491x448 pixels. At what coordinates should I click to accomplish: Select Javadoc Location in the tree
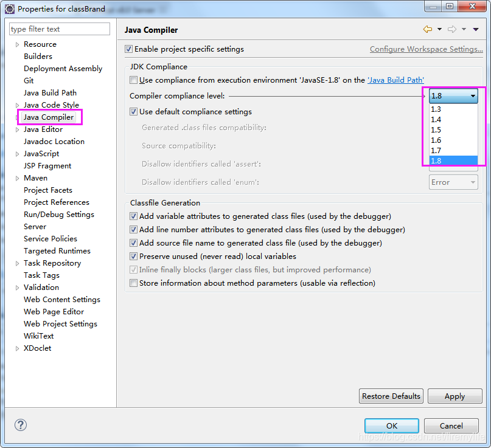(x=54, y=142)
